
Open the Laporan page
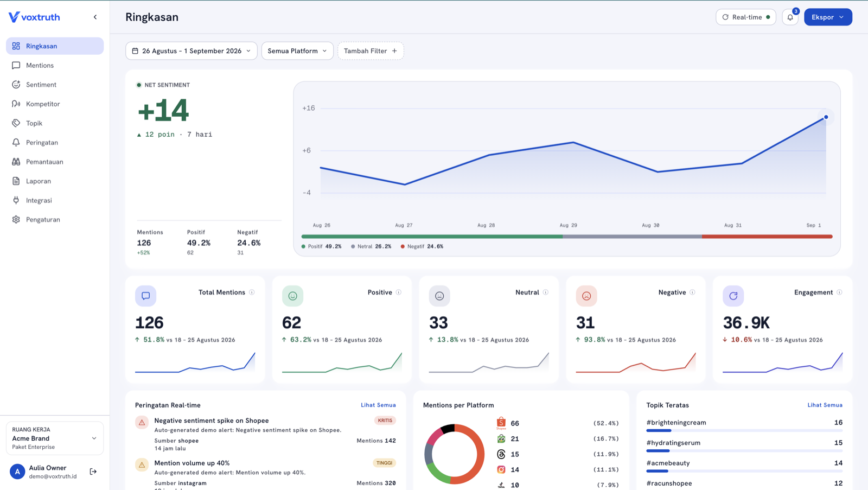[x=55, y=181]
